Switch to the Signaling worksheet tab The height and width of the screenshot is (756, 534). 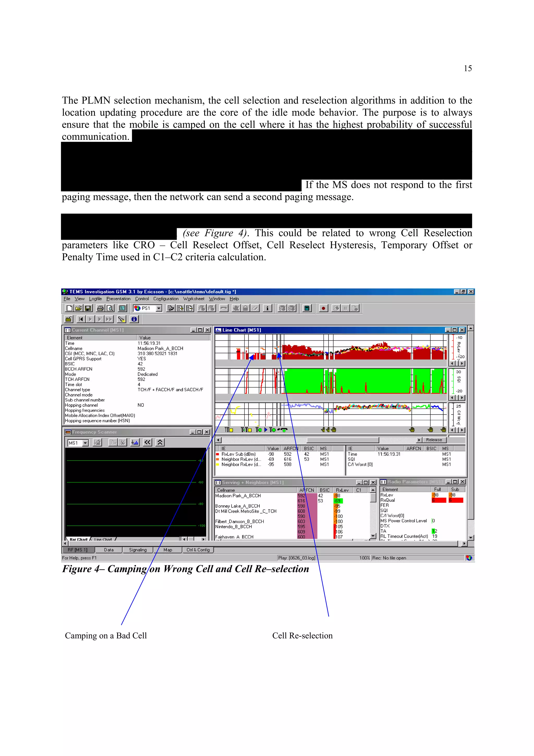[x=138, y=550]
